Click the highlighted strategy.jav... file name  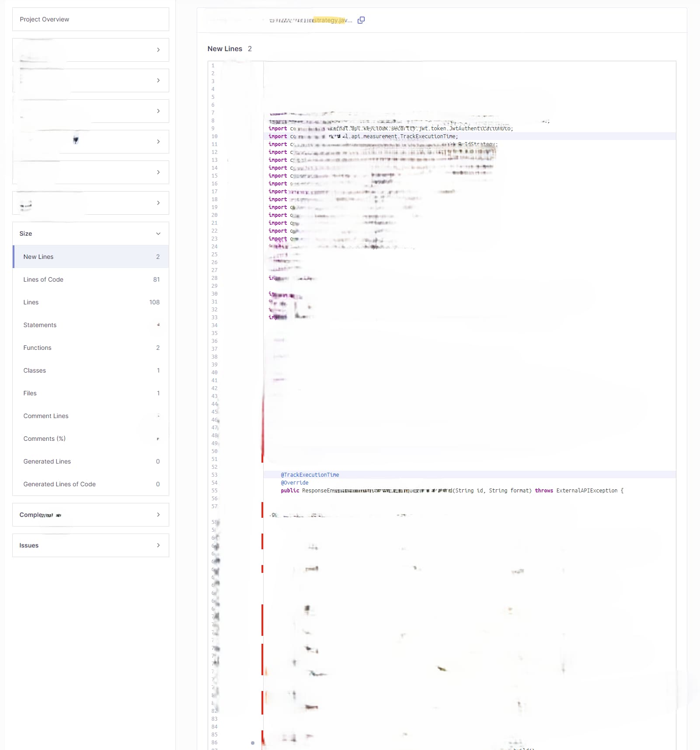coord(333,20)
